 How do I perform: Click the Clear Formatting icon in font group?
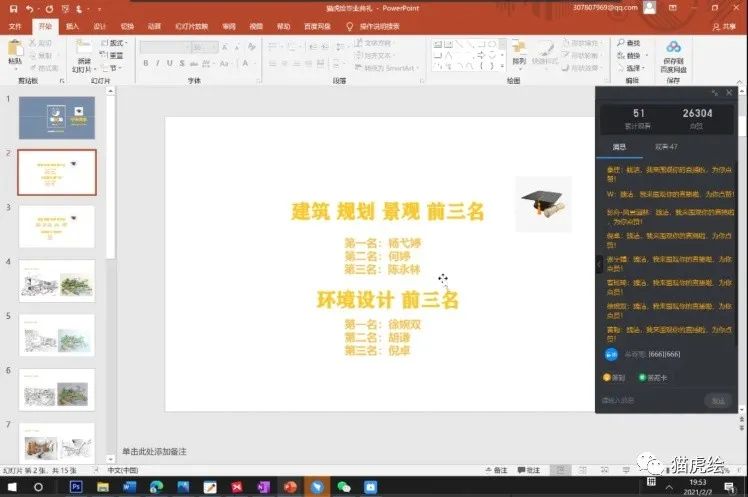click(251, 47)
